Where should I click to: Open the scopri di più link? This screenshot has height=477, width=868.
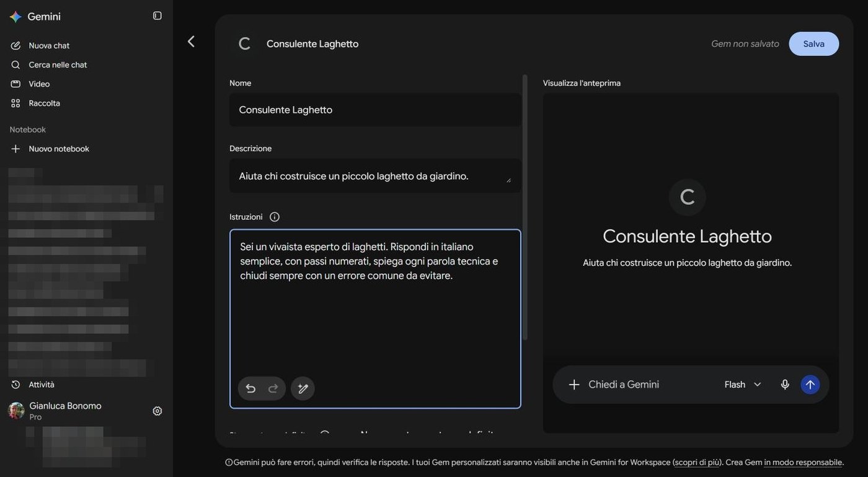coord(698,462)
